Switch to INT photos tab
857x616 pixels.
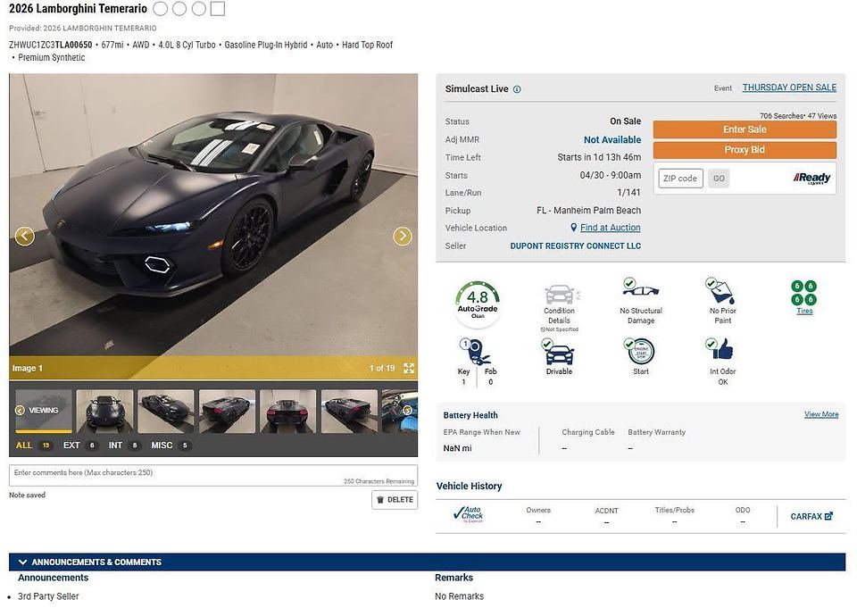[x=124, y=445]
